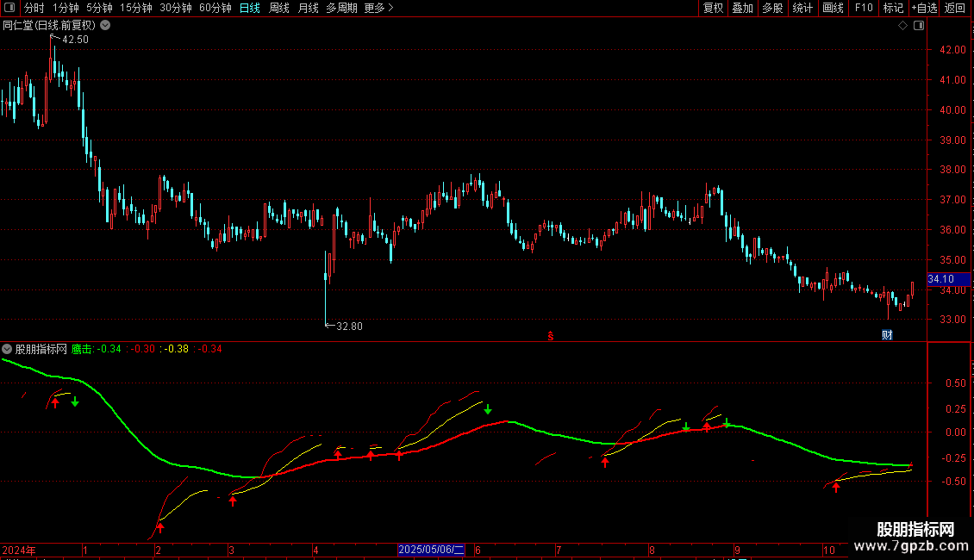
Task: Click the 返回 back button
Action: (x=955, y=8)
